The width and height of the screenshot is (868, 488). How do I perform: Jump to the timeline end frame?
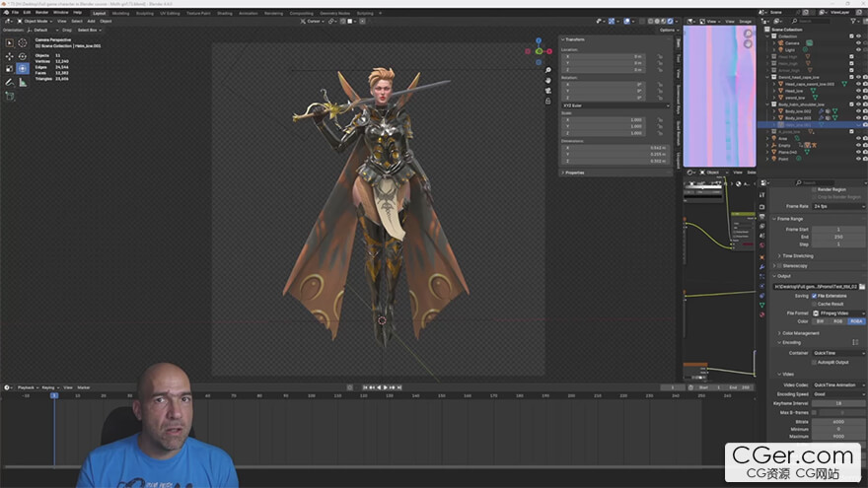pos(399,387)
